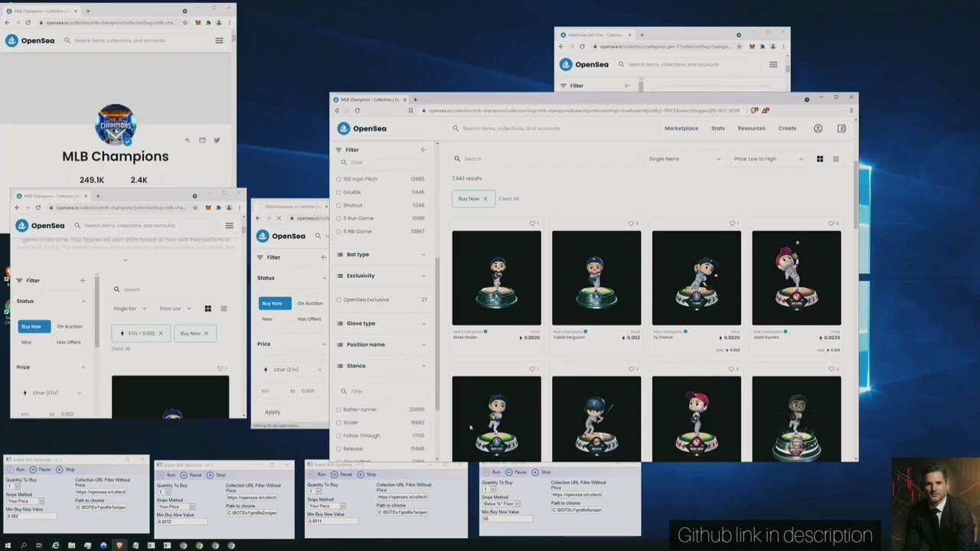
Task: Select Has Offers status in middle-left window
Action: [x=68, y=342]
